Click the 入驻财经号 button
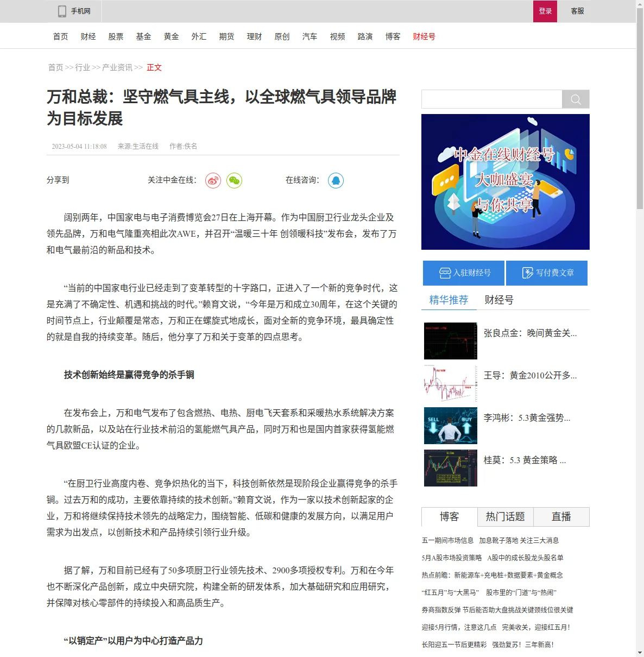Viewport: 644px width, 657px height. [464, 273]
